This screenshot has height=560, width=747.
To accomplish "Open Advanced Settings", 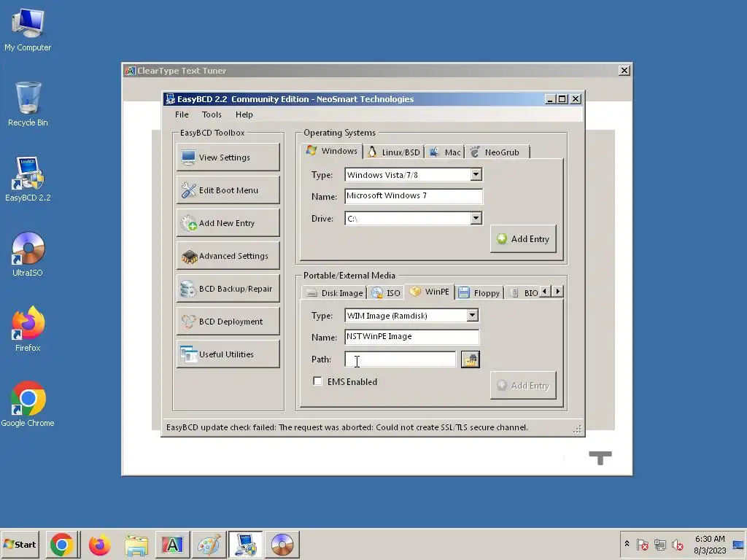I will click(x=228, y=256).
